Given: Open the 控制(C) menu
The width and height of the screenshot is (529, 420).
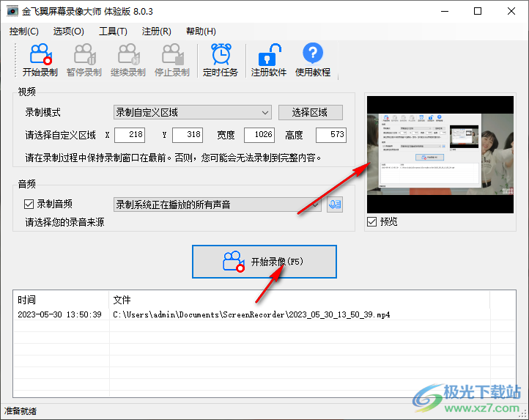Looking at the screenshot, I should click(24, 32).
